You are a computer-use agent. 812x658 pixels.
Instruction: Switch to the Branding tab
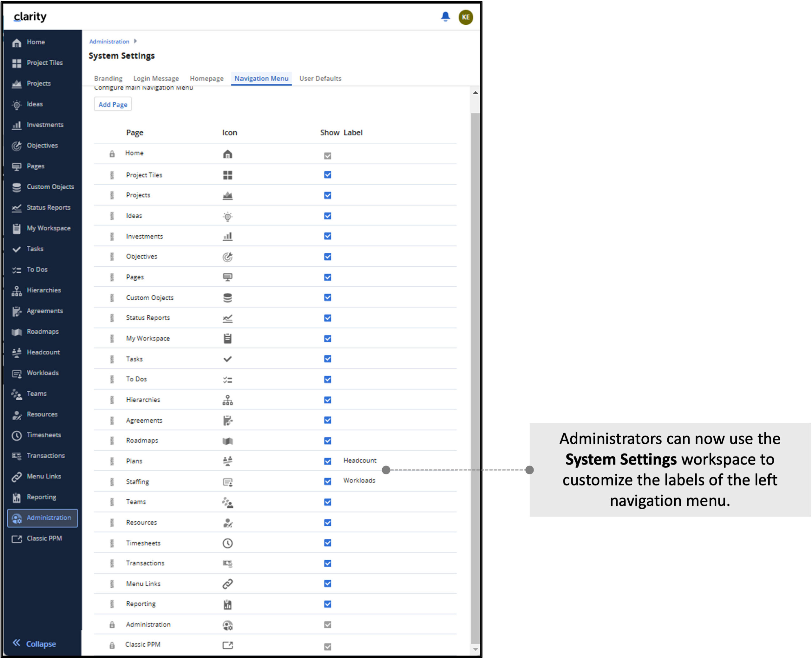(x=108, y=78)
